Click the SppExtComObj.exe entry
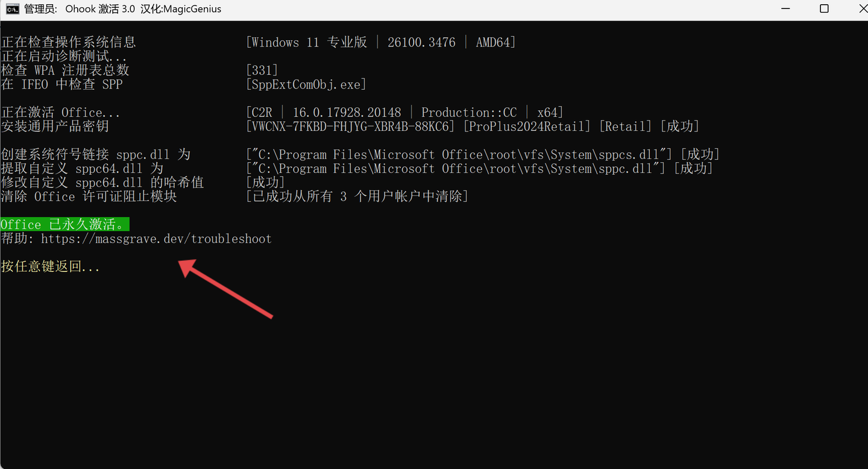 [306, 84]
